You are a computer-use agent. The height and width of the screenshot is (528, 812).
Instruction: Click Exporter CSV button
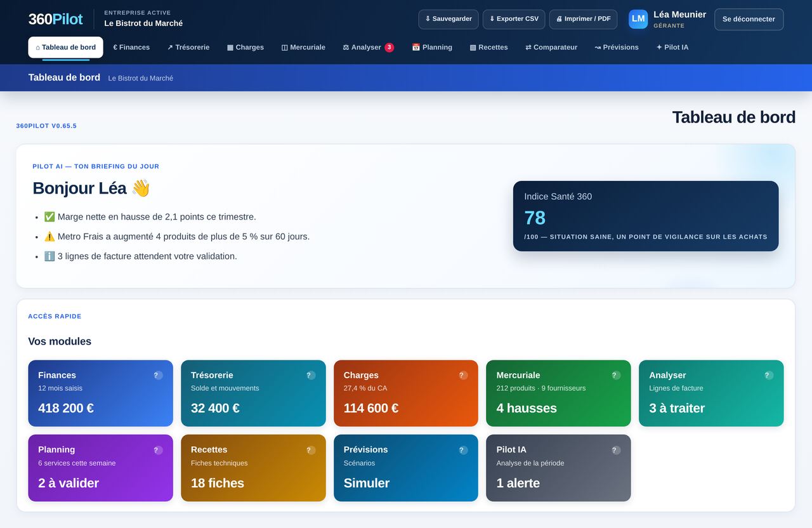coord(514,19)
